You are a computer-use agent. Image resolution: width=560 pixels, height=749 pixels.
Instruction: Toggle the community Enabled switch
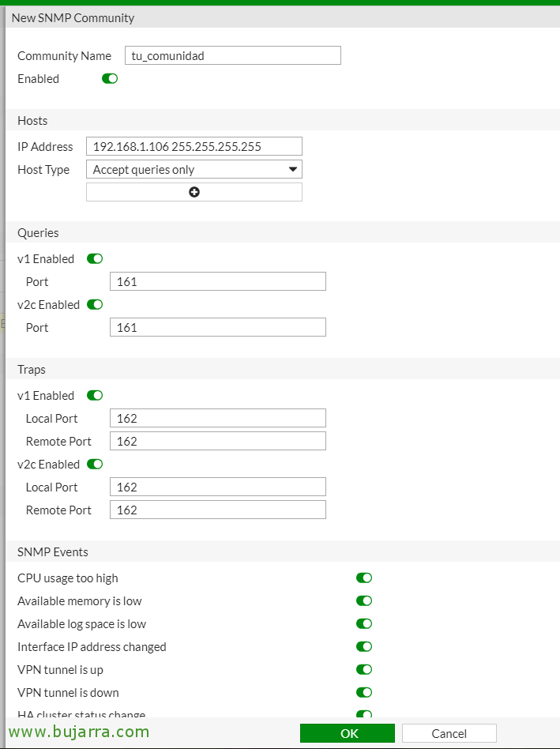click(110, 78)
